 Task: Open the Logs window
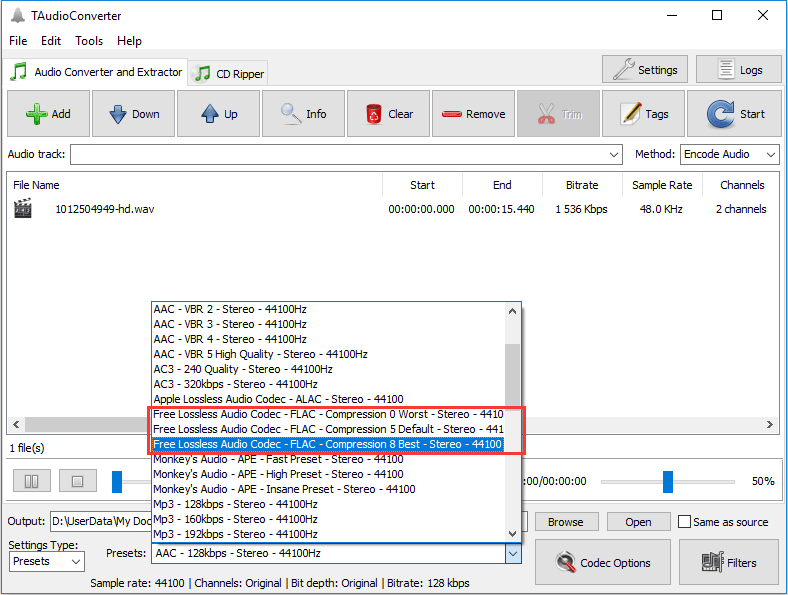click(x=738, y=69)
